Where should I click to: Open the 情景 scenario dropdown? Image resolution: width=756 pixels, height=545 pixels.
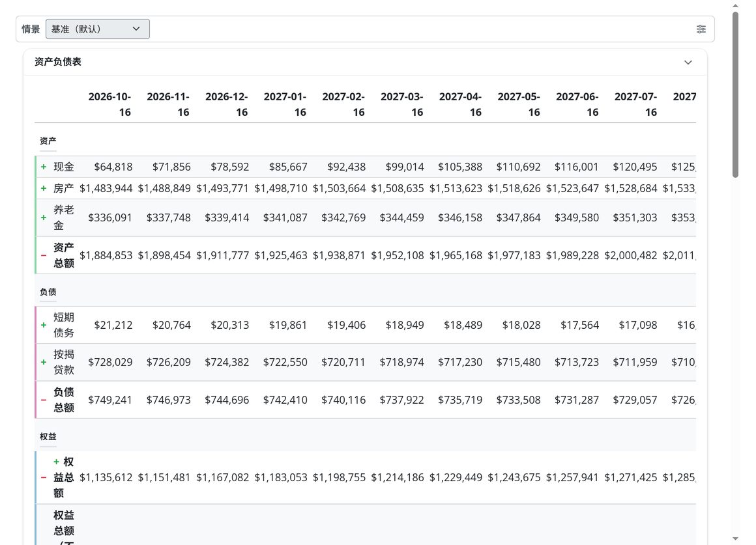pos(97,29)
